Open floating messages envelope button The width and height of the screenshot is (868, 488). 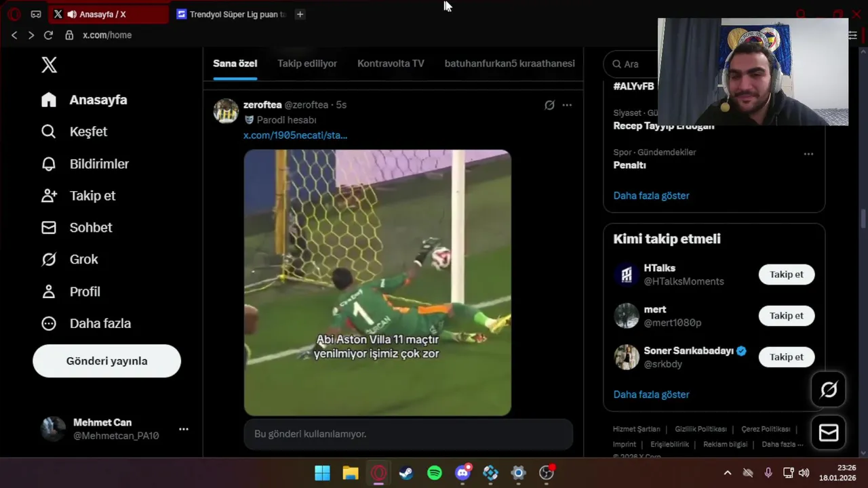[x=829, y=432]
